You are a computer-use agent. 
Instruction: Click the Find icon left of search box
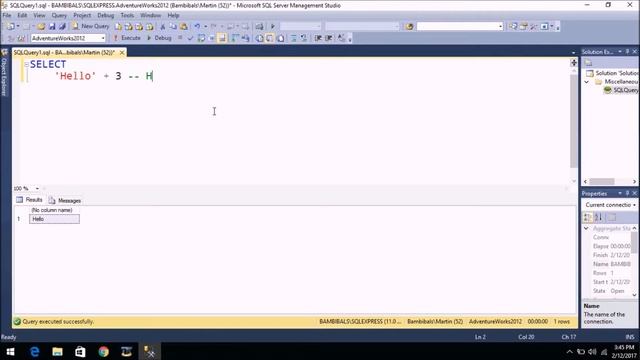[409, 26]
